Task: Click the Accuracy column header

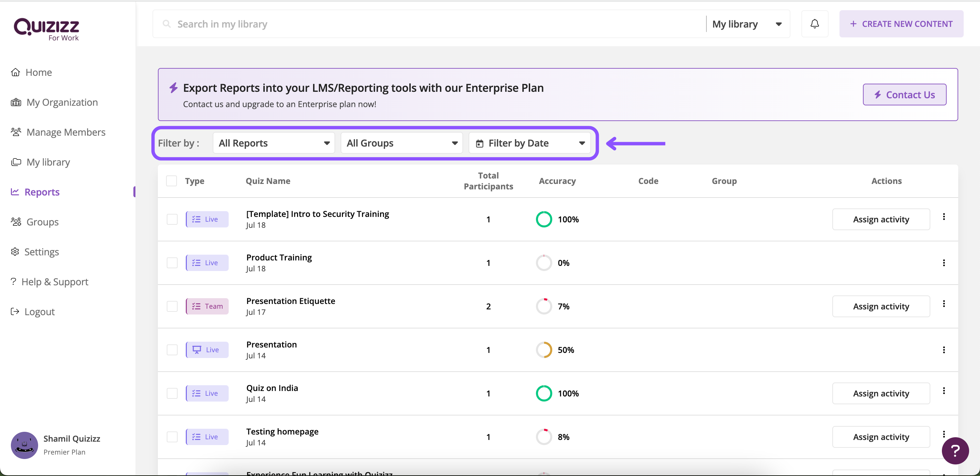Action: (557, 181)
